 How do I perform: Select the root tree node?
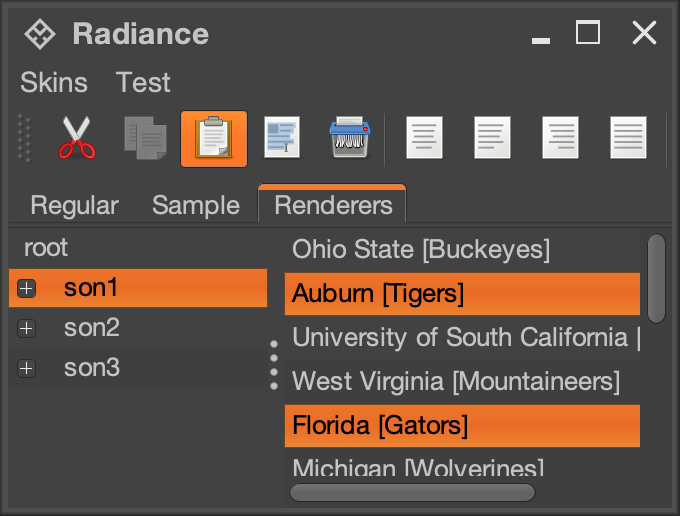pos(46,248)
